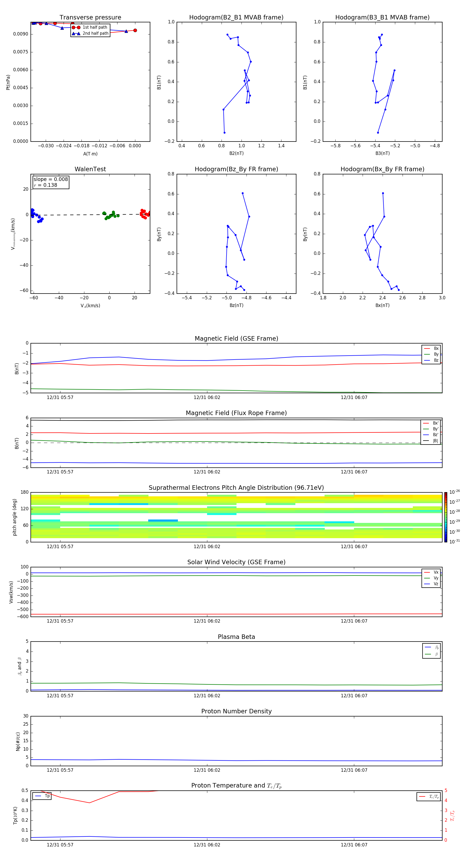Click the 'r = 0.138' annotation
473x868 pixels.
coord(45,185)
